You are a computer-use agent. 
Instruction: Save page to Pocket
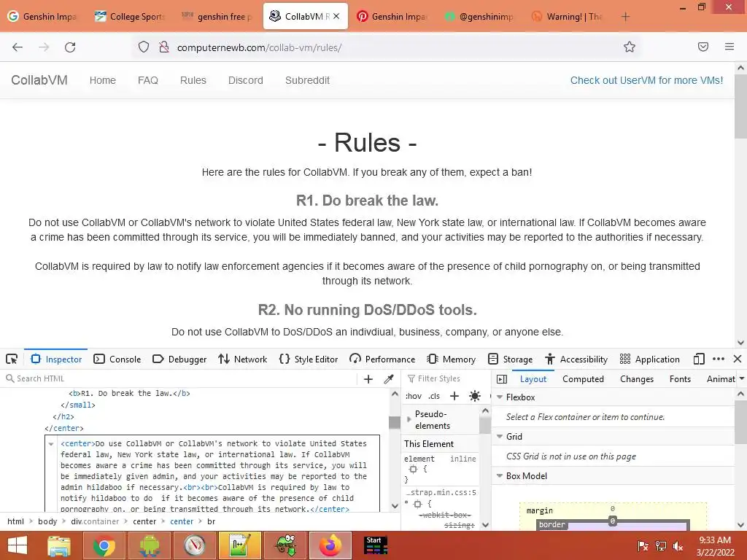click(x=703, y=47)
